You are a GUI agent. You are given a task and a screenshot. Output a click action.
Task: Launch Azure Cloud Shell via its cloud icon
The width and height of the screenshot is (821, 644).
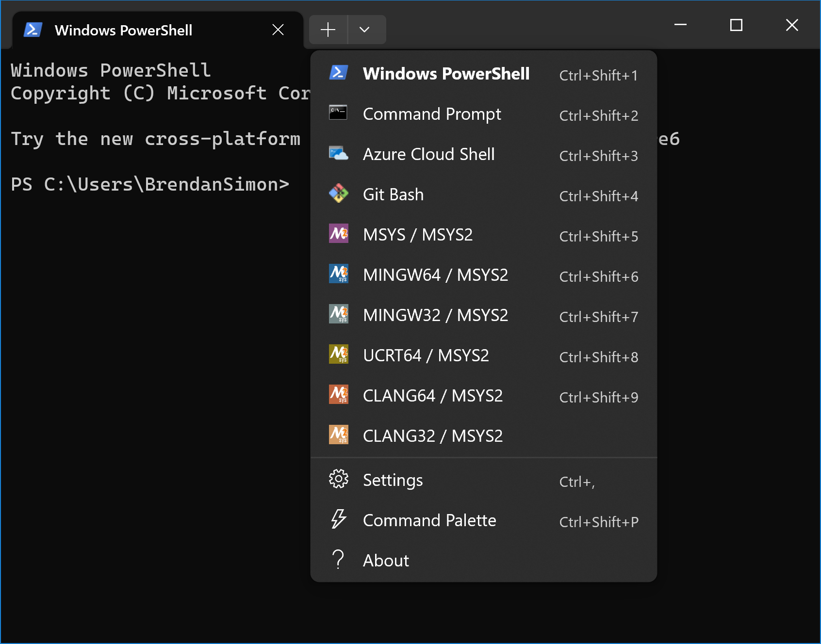pos(338,153)
